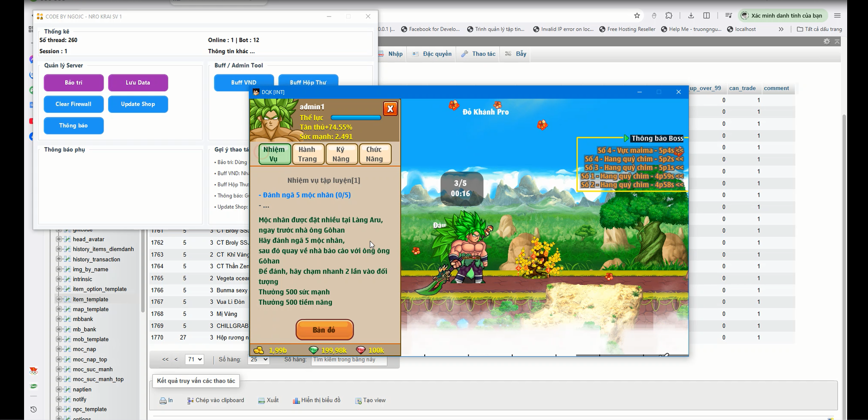The image size is (868, 420).
Task: Go to the first page with << link
Action: pyautogui.click(x=165, y=359)
